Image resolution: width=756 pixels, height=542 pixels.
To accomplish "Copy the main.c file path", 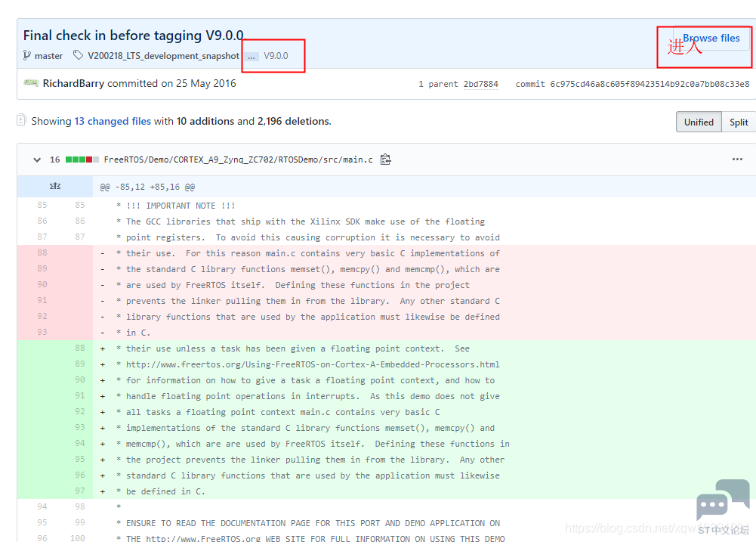I will click(385, 160).
